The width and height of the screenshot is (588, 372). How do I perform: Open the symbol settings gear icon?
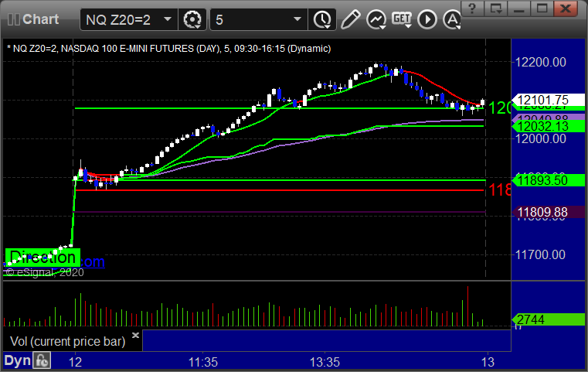[x=192, y=19]
